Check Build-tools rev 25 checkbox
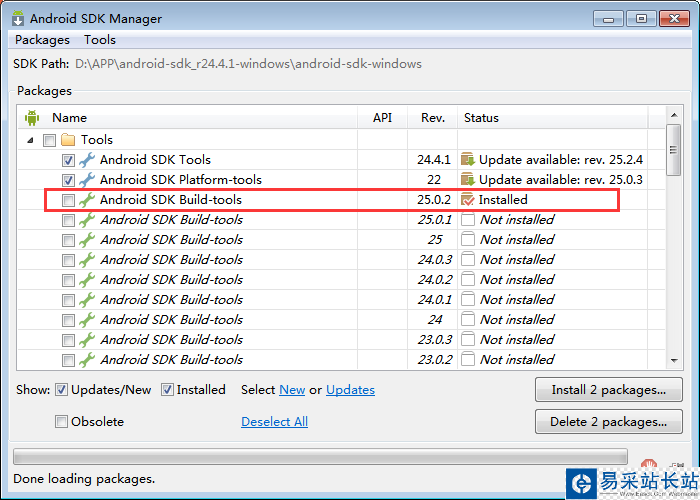The image size is (700, 500). tap(68, 240)
